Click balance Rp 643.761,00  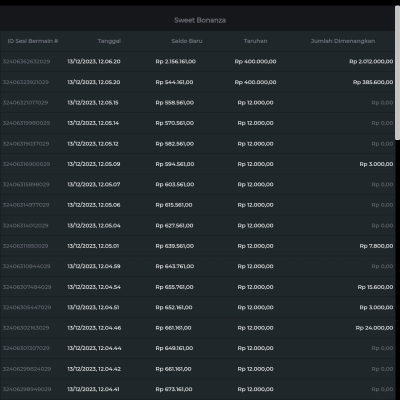(x=175, y=267)
